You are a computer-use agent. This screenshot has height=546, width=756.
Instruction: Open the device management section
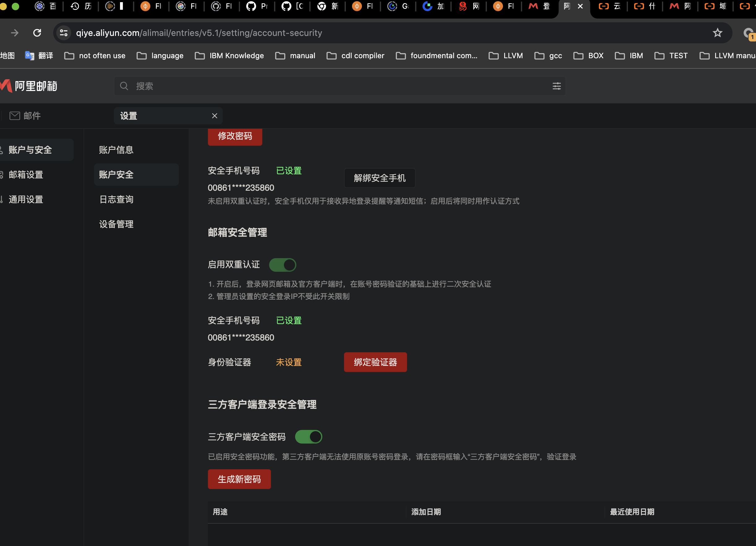click(x=116, y=224)
